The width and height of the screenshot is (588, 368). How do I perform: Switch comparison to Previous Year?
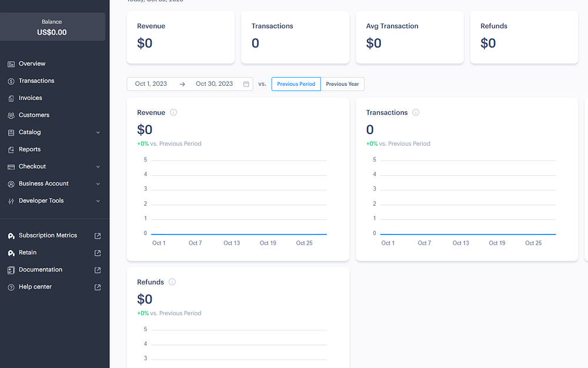(342, 84)
